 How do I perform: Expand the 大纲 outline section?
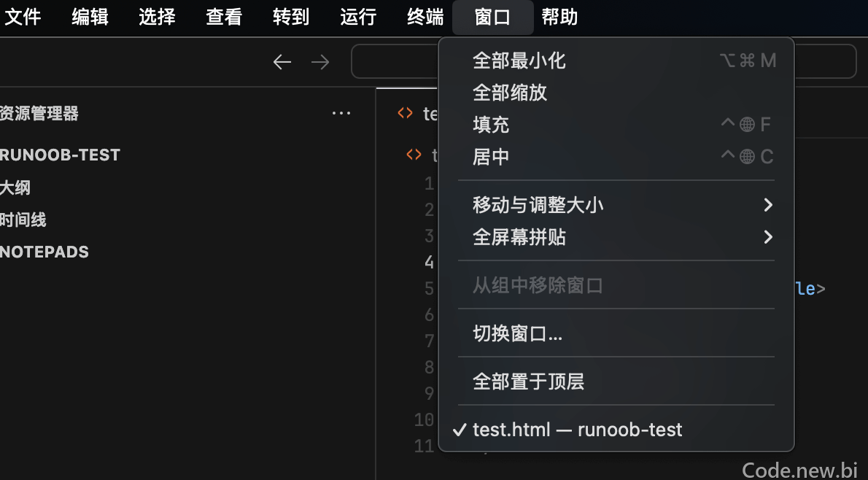click(x=15, y=187)
